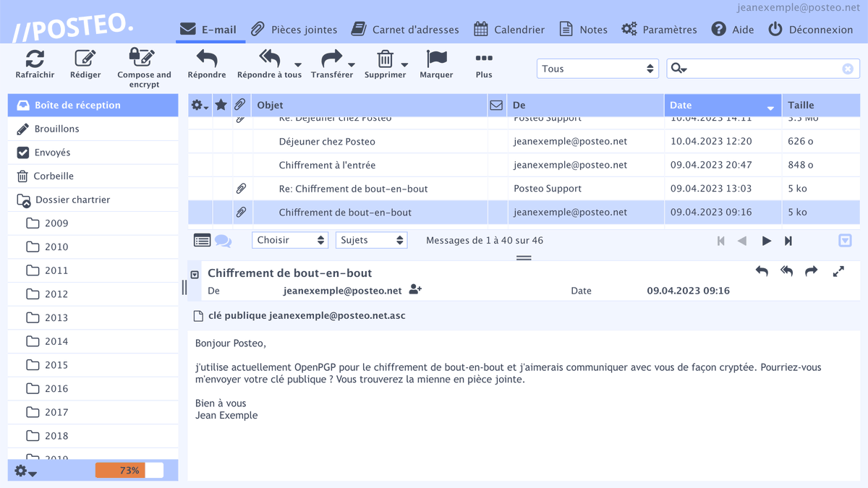Open Paramètres settings
868x488 pixels.
click(659, 30)
